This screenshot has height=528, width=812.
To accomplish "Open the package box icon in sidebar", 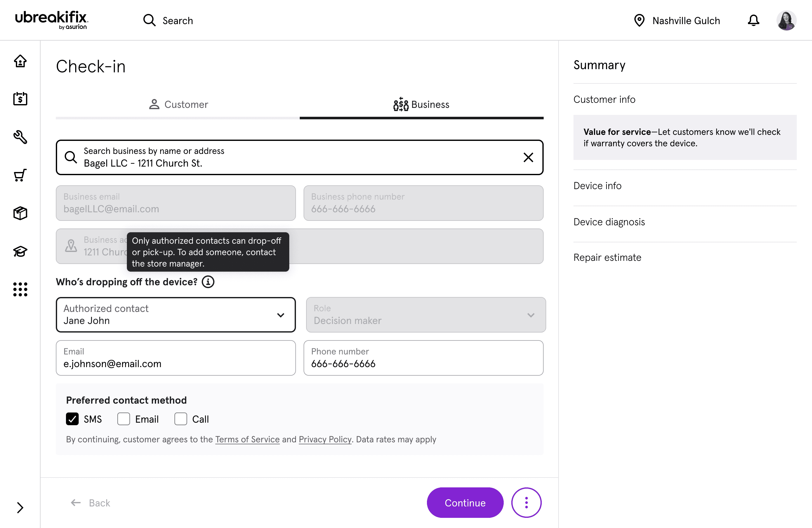I will click(20, 213).
